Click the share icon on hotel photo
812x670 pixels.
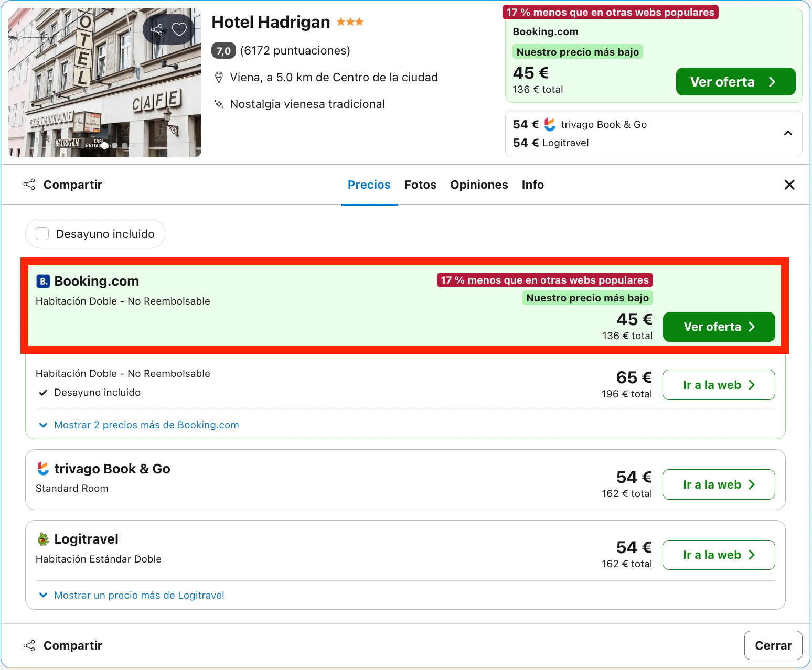156,29
